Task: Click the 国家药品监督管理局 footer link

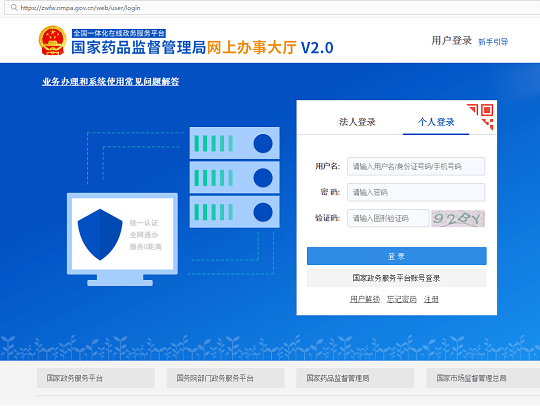Action: pyautogui.click(x=355, y=378)
